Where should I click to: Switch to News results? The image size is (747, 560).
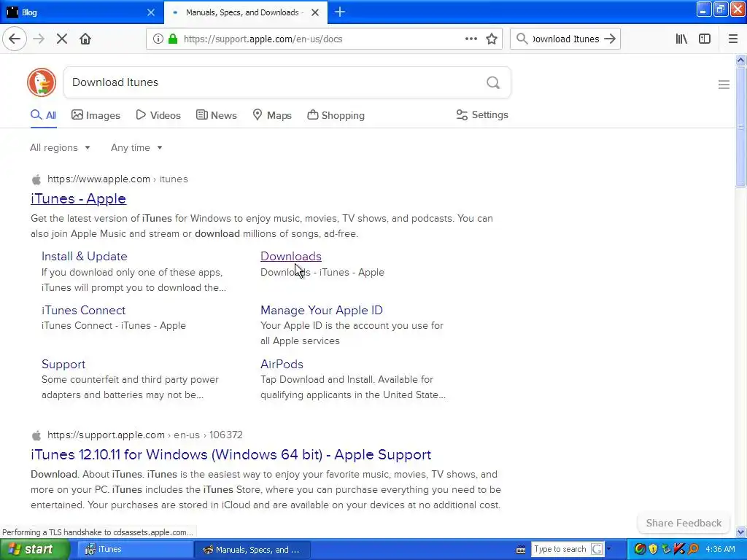216,115
